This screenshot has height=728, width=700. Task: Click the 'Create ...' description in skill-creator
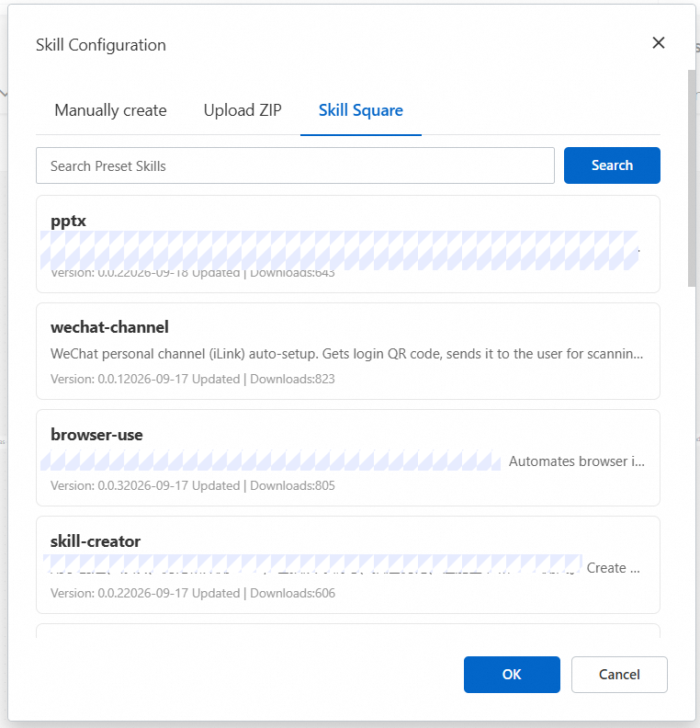[613, 568]
